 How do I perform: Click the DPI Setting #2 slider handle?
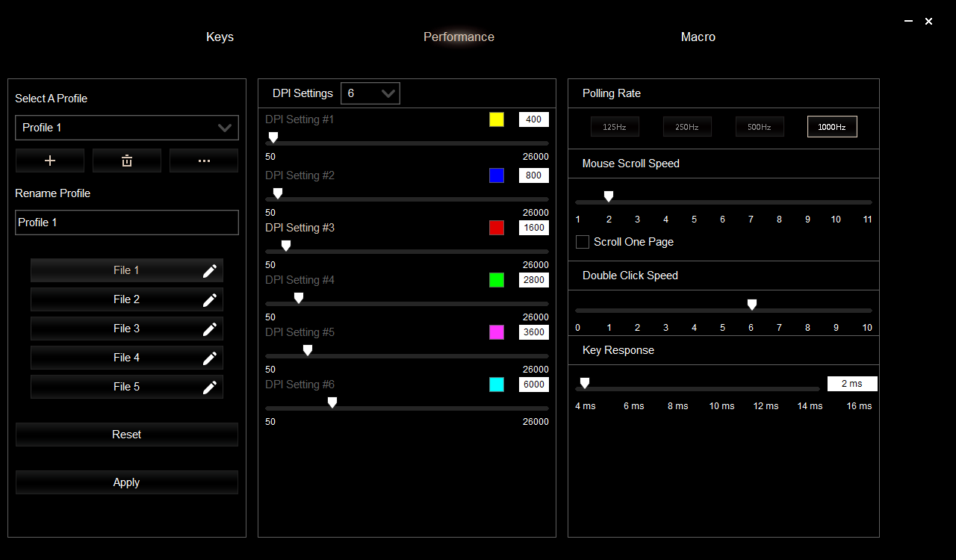[278, 193]
